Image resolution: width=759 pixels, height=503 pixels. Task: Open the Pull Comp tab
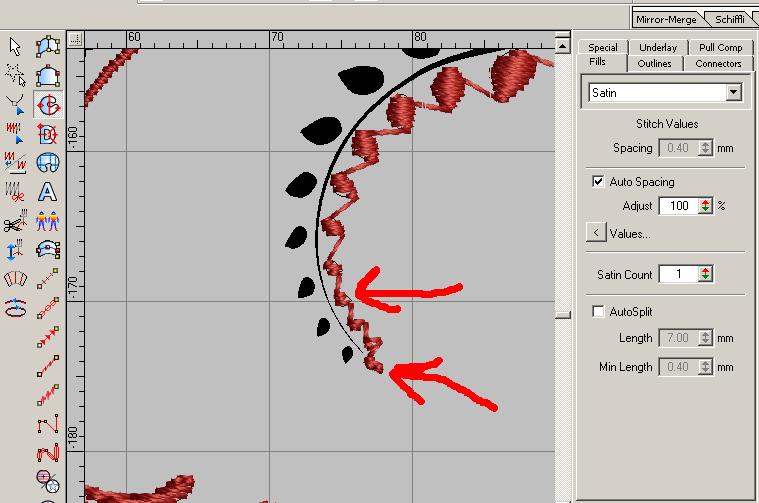720,47
